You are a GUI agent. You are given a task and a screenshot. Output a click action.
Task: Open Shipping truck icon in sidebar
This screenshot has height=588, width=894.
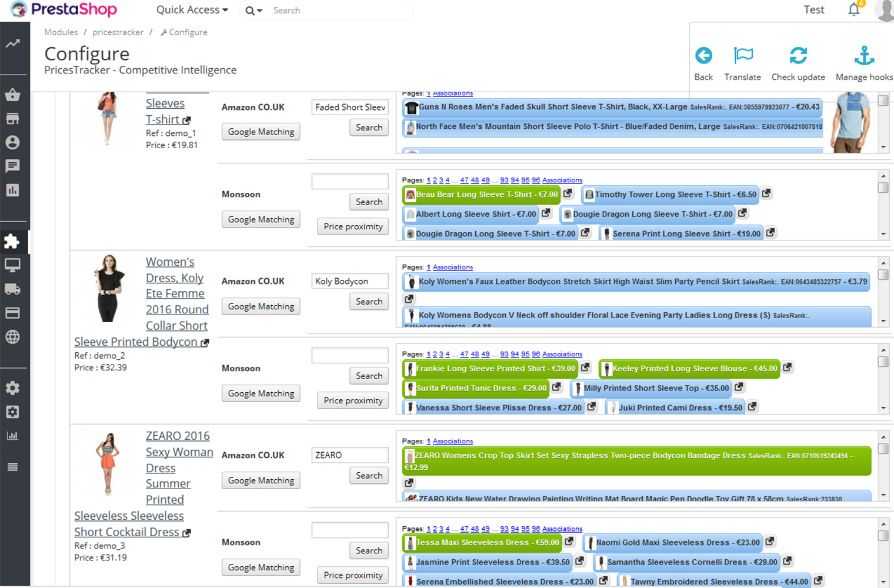point(12,289)
